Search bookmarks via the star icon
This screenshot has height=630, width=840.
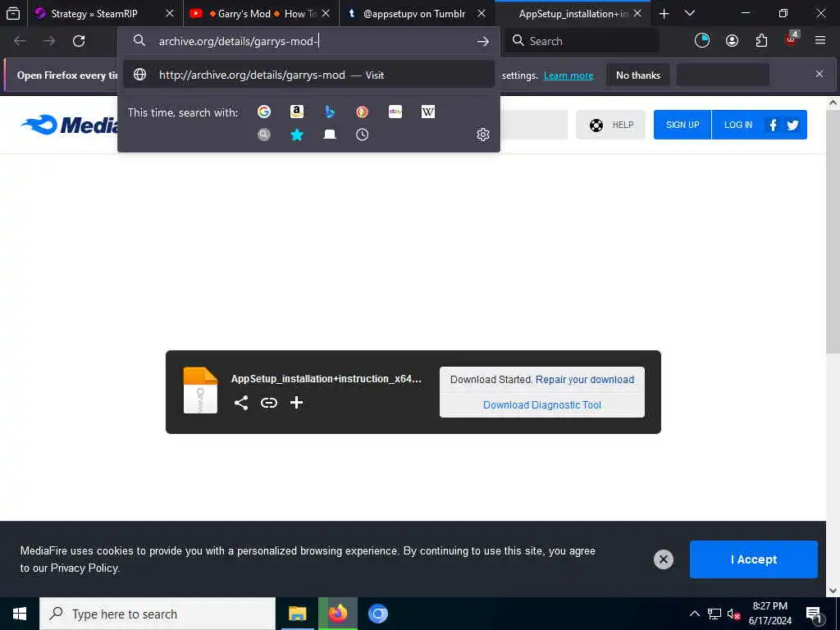click(x=297, y=135)
